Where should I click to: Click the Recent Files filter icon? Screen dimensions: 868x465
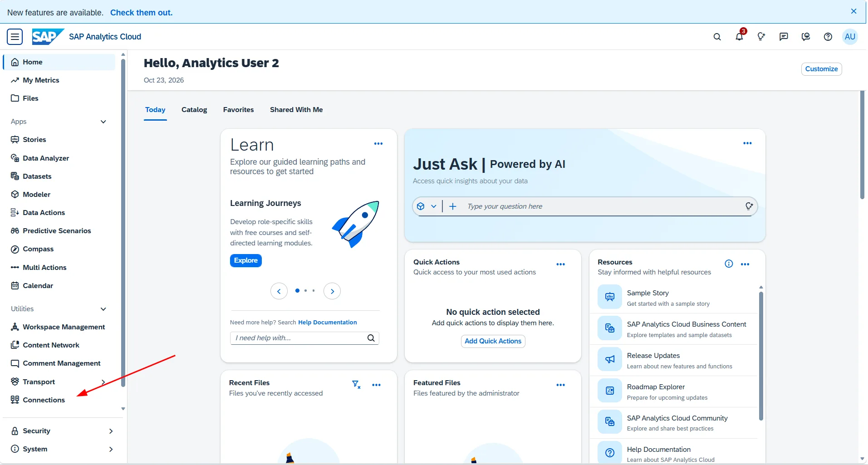[x=356, y=385]
